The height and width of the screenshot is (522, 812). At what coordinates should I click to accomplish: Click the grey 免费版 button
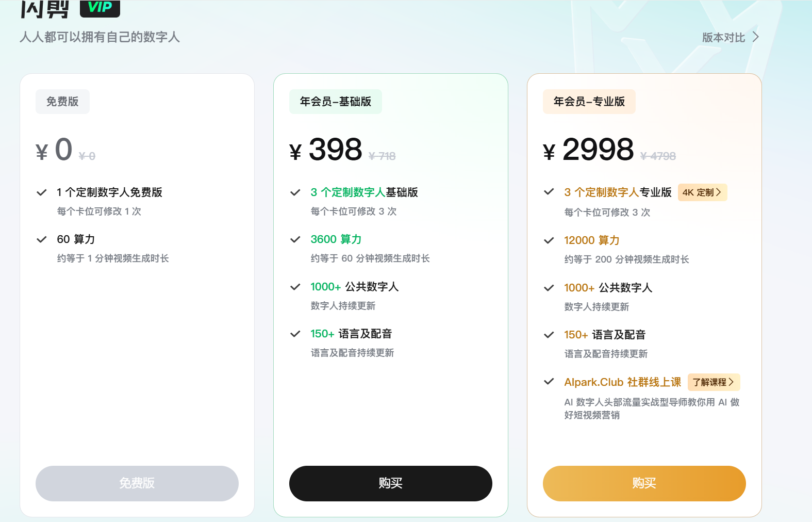(137, 483)
